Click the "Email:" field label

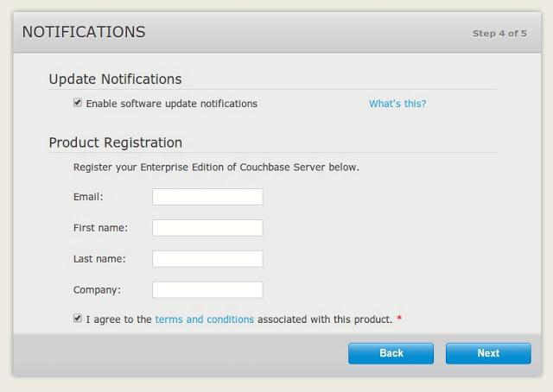point(88,197)
